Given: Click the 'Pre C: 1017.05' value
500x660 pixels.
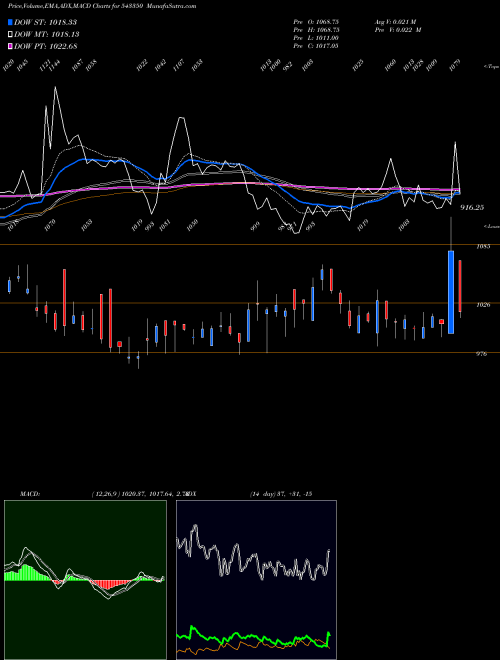Looking at the screenshot, I should tap(316, 46).
